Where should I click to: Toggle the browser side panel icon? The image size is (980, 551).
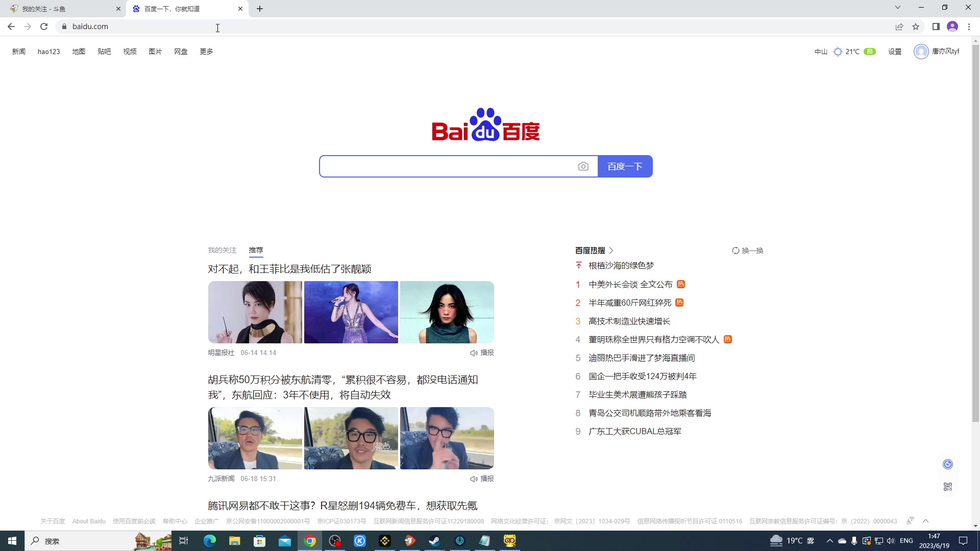936,27
